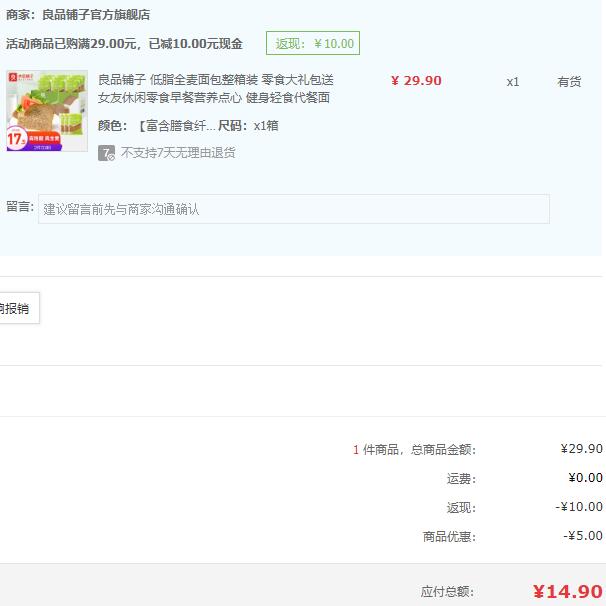Viewport: 606px width, 606px height.
Task: Click the 7-day no-return policy icon
Action: tap(106, 153)
